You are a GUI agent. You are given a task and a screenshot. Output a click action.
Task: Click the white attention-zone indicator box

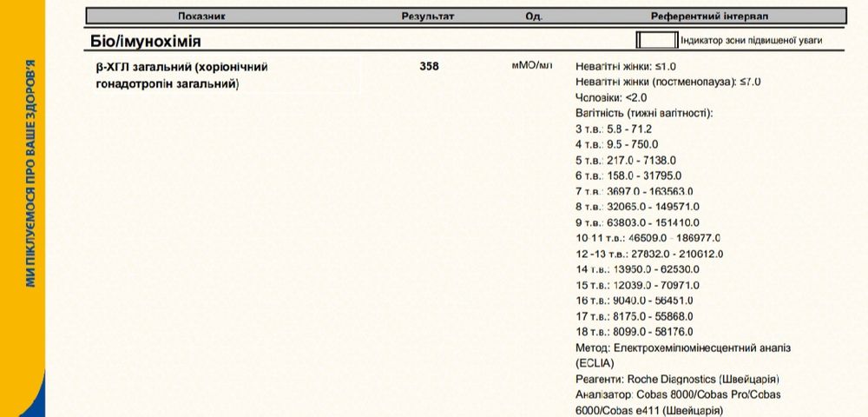tap(656, 40)
